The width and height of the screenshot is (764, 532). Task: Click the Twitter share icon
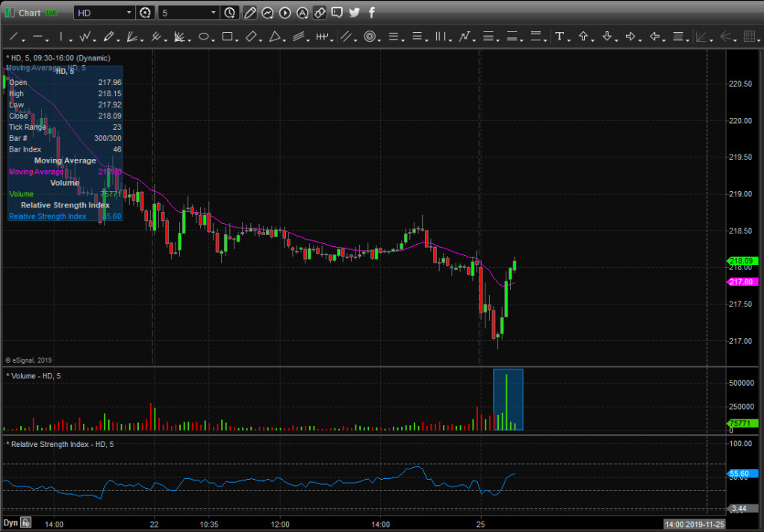pos(354,13)
